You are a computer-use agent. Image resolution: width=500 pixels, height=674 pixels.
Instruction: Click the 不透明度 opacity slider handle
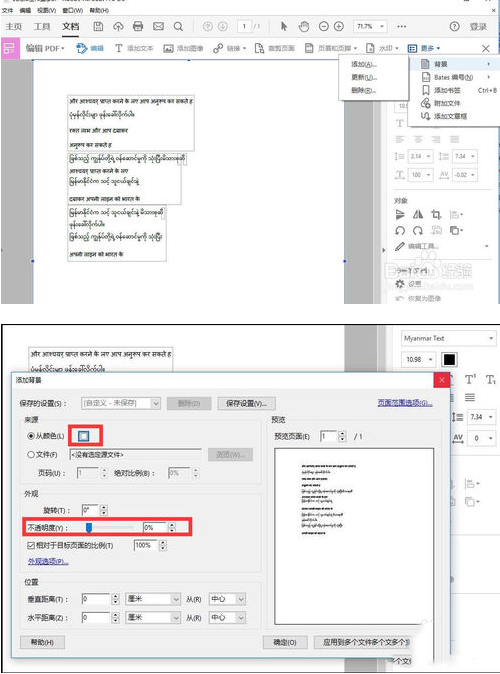89,527
